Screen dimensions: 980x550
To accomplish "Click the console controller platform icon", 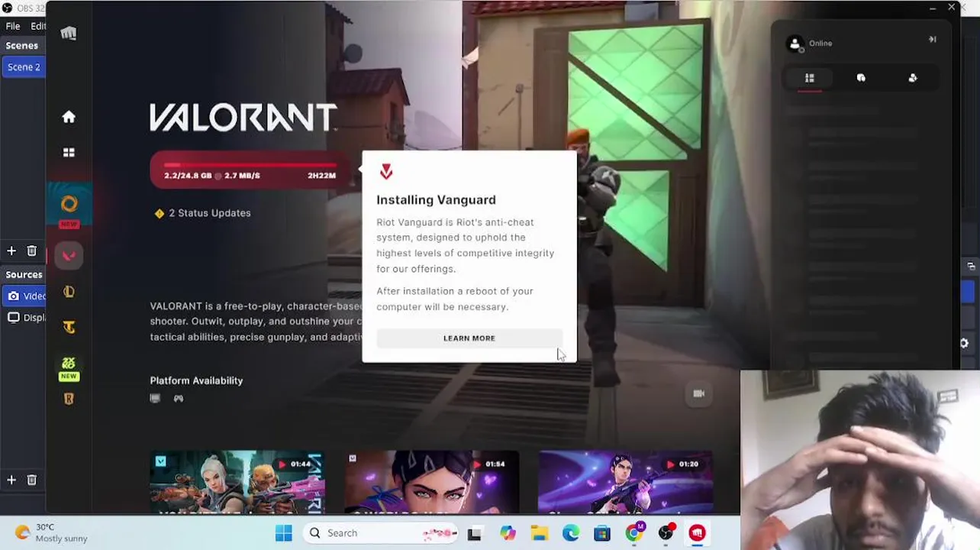I will pos(179,398).
